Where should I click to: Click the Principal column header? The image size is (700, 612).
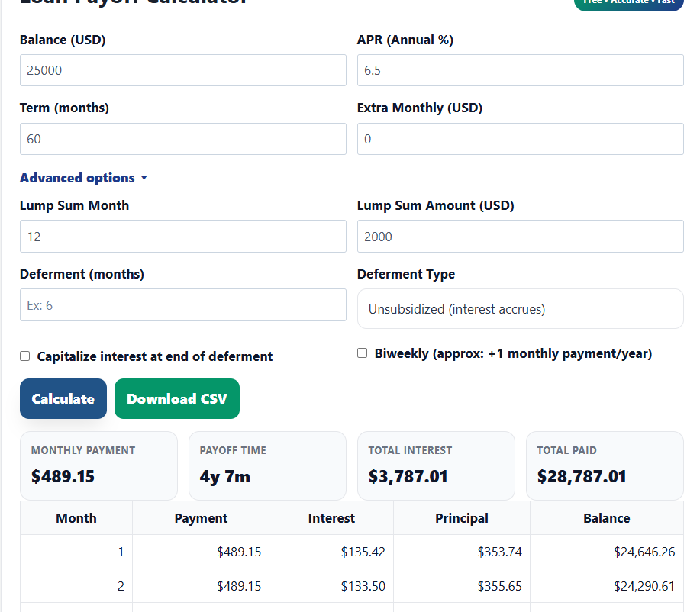[x=462, y=518]
